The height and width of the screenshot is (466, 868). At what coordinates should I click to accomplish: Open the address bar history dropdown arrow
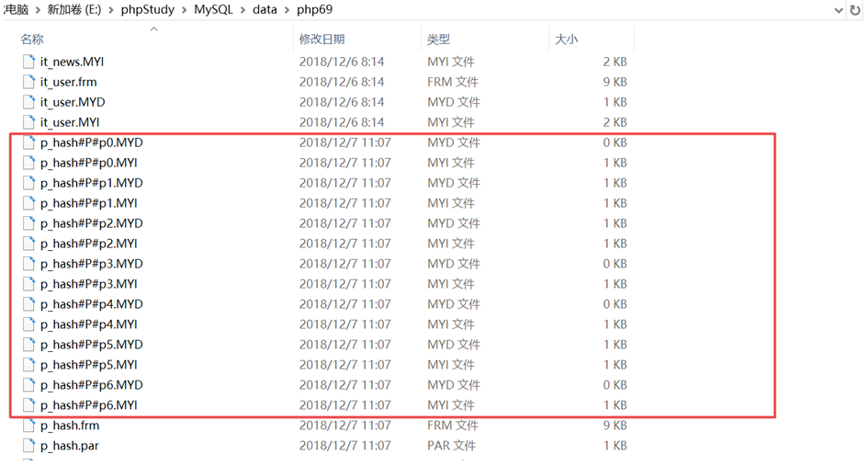(838, 10)
